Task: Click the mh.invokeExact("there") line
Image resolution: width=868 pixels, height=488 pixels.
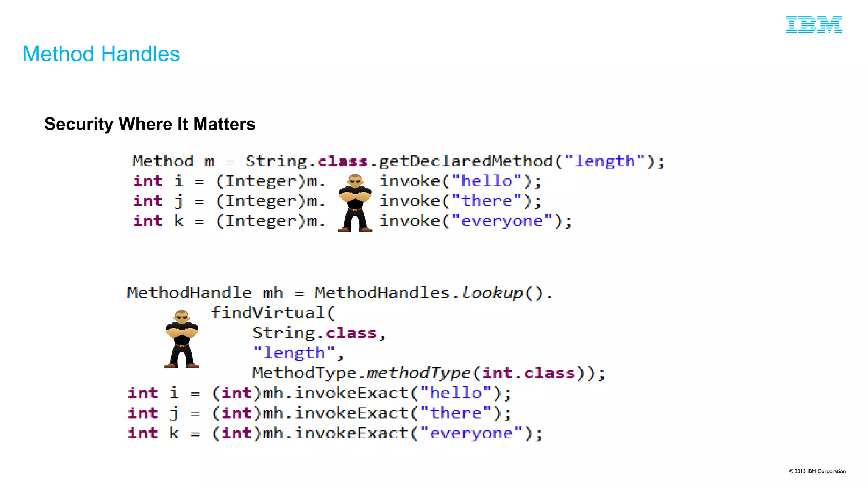Action: 320,413
